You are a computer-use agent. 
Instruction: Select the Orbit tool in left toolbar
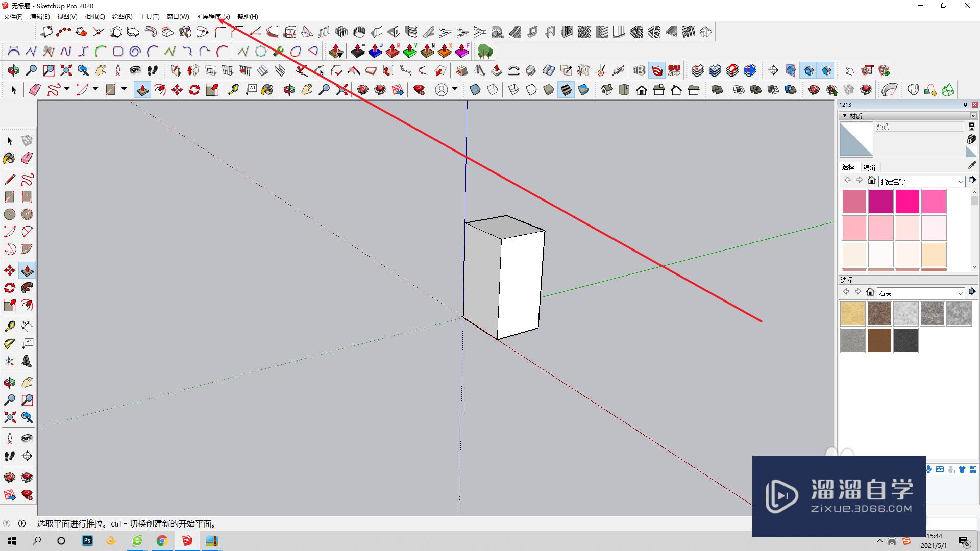(10, 382)
